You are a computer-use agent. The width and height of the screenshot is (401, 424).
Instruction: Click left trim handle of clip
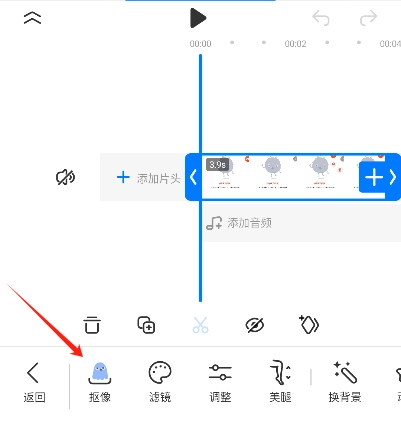(193, 177)
